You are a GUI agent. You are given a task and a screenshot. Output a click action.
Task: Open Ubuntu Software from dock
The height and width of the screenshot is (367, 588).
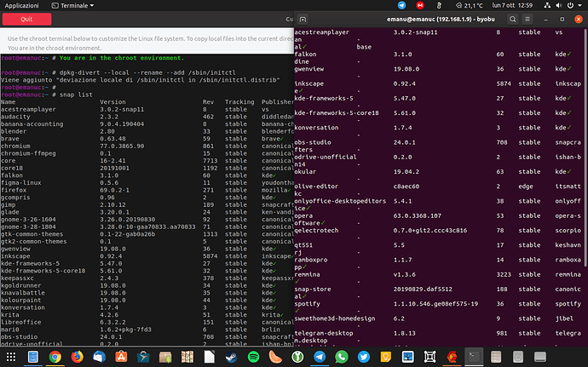[x=121, y=357]
